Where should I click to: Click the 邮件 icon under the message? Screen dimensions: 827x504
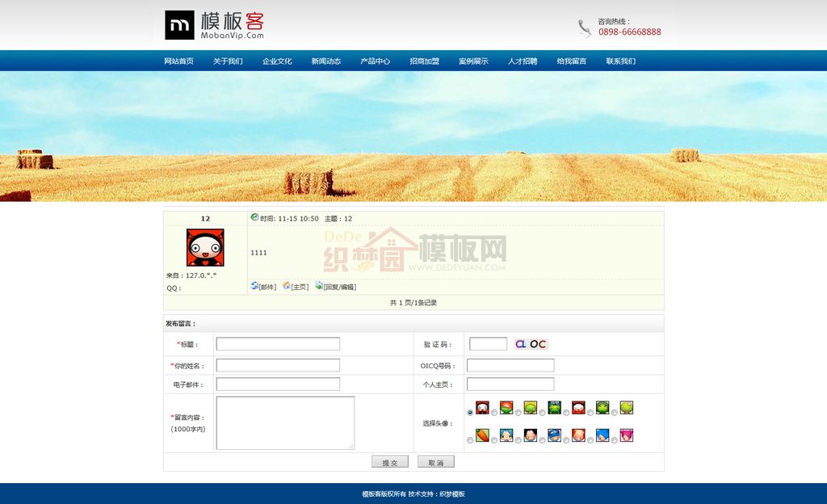point(254,286)
